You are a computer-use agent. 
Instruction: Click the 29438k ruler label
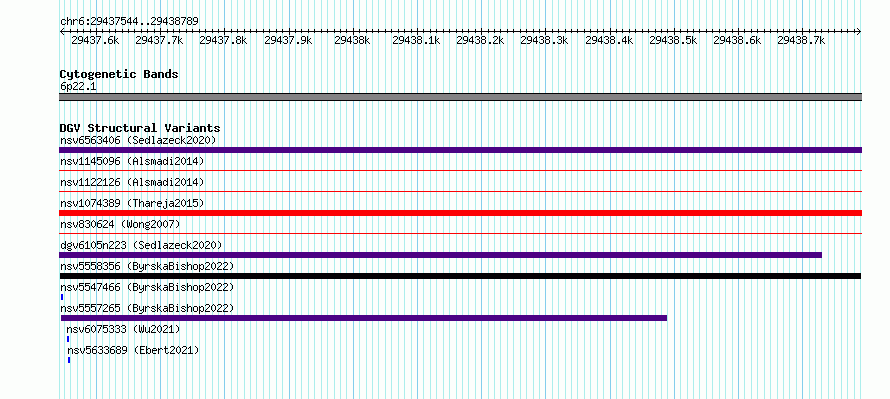(x=352, y=40)
